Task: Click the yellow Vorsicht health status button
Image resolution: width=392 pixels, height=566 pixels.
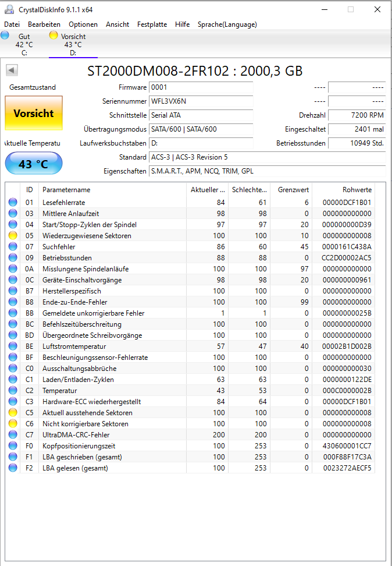Action: (34, 113)
